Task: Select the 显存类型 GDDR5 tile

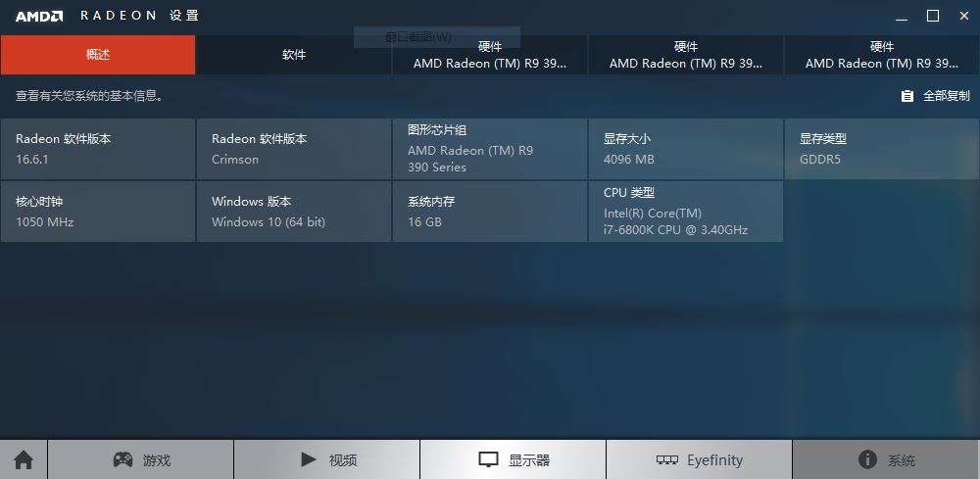Action: [x=882, y=149]
